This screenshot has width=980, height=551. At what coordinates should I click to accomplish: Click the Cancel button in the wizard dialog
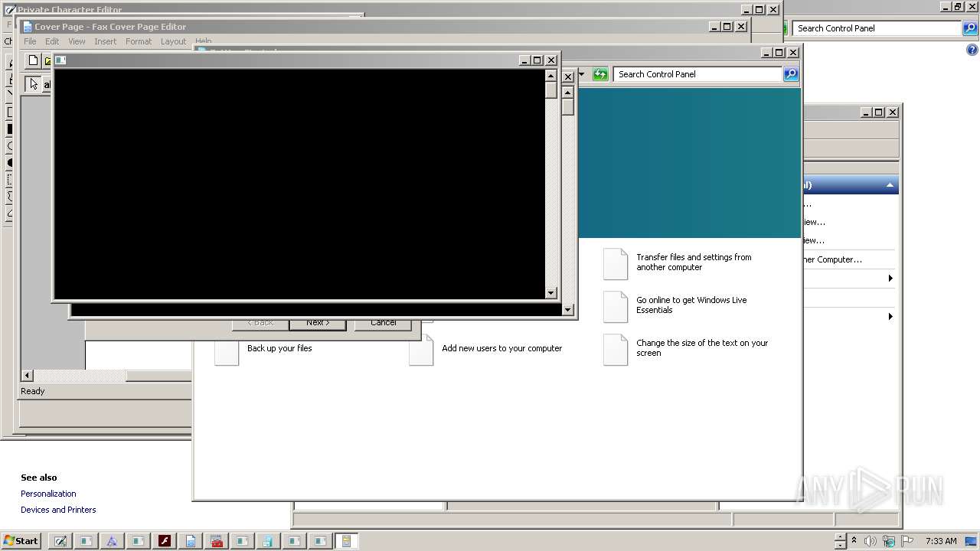383,324
